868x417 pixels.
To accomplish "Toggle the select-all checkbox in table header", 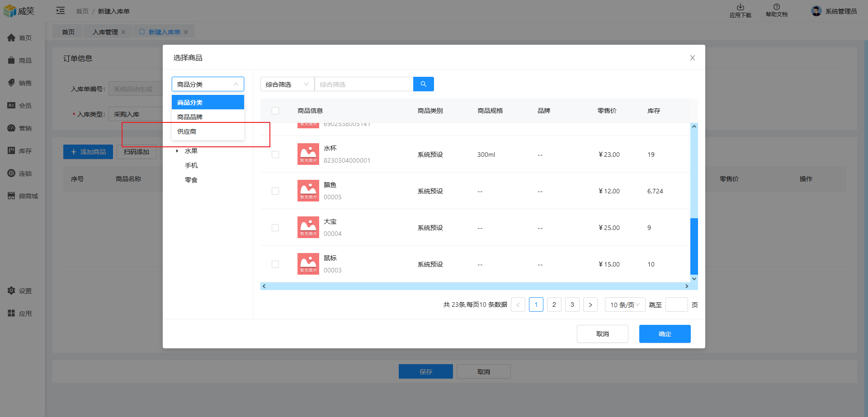I will (x=275, y=111).
